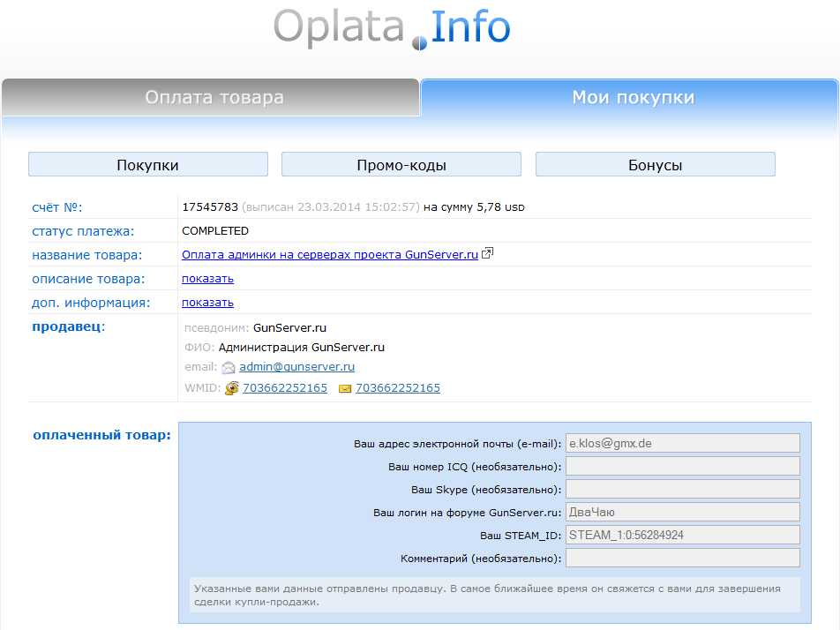
Task: Open the Промо-коды section
Action: click(401, 165)
